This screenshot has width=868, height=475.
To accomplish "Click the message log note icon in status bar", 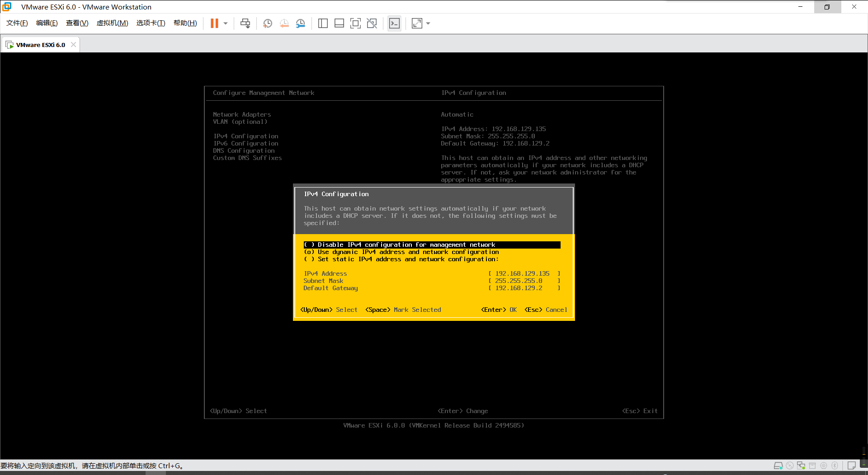I will tap(852, 466).
